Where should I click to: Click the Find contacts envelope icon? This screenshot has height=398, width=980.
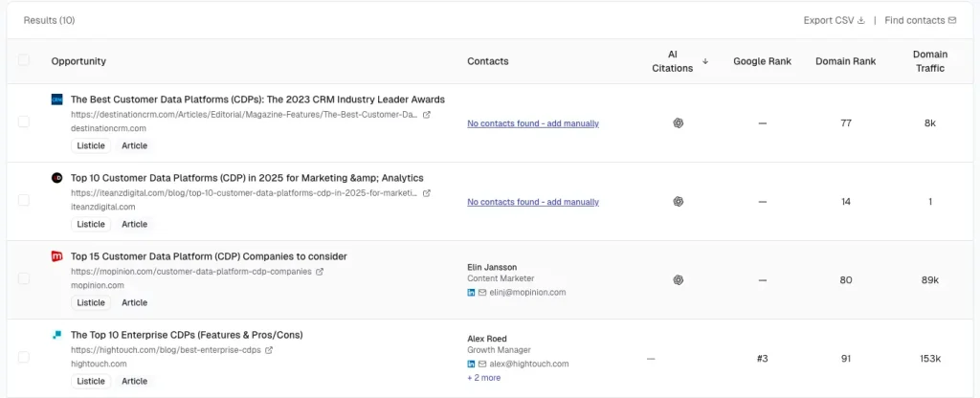(952, 21)
